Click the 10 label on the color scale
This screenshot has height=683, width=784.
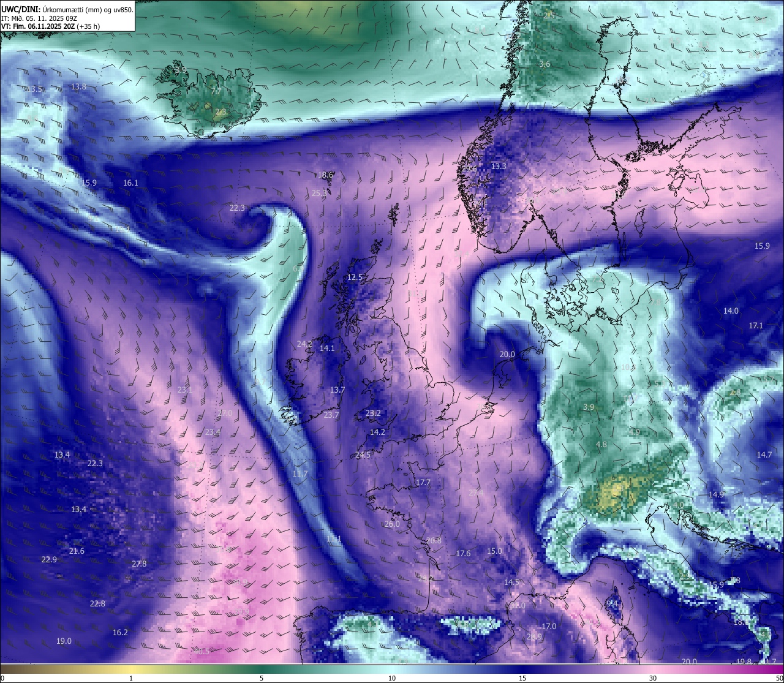pos(392,678)
